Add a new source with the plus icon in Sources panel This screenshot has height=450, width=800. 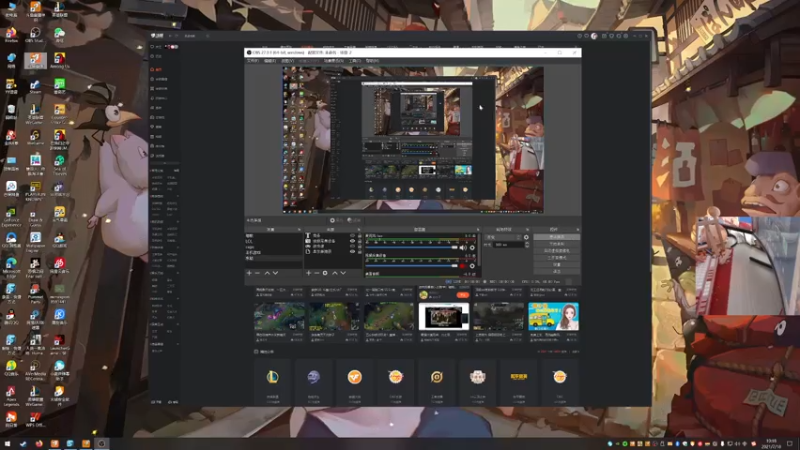(308, 273)
